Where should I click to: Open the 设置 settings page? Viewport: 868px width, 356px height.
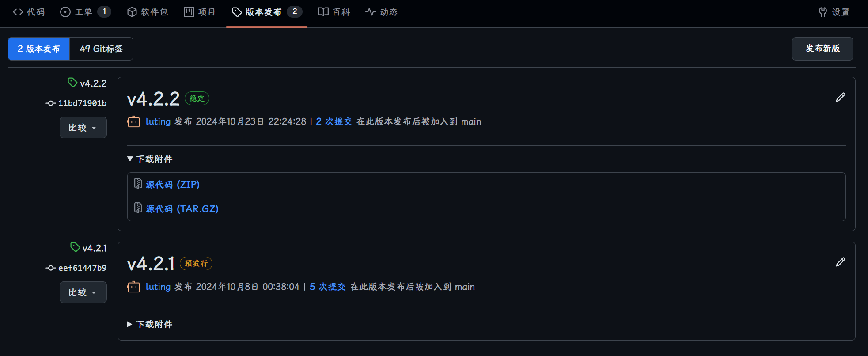(x=834, y=12)
